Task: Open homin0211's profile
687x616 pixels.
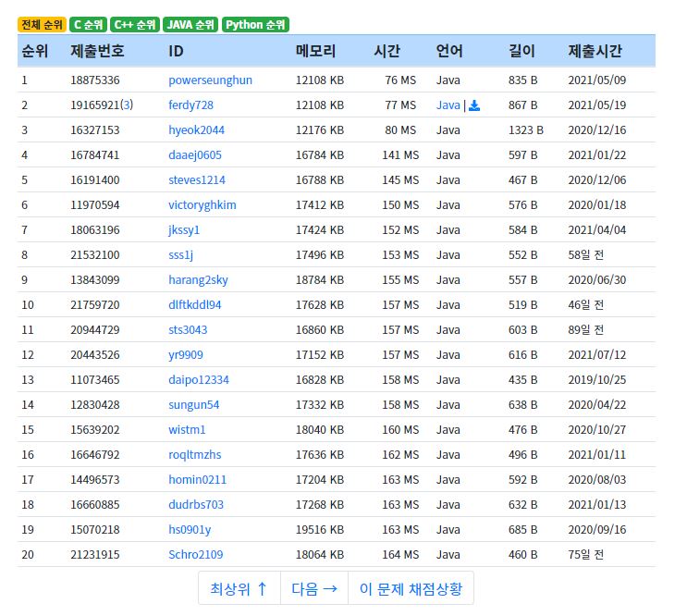Action: pyautogui.click(x=197, y=480)
